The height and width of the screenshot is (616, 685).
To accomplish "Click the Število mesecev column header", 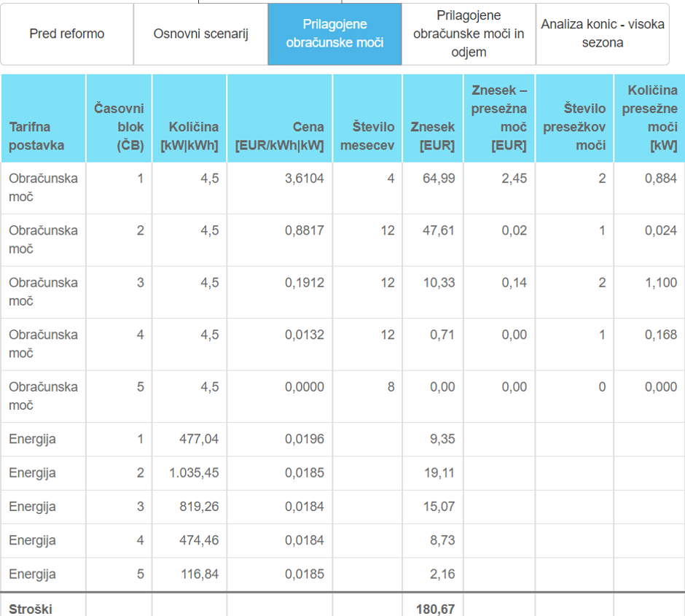I will (x=369, y=136).
